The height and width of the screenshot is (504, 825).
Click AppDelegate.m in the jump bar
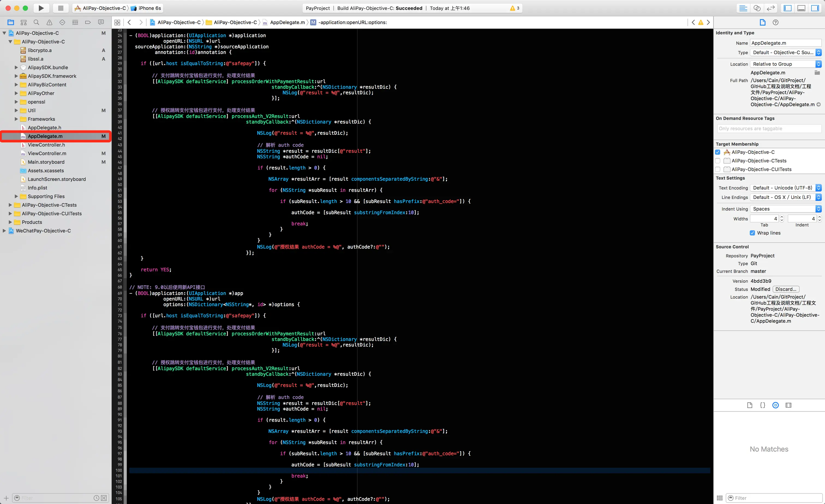287,22
